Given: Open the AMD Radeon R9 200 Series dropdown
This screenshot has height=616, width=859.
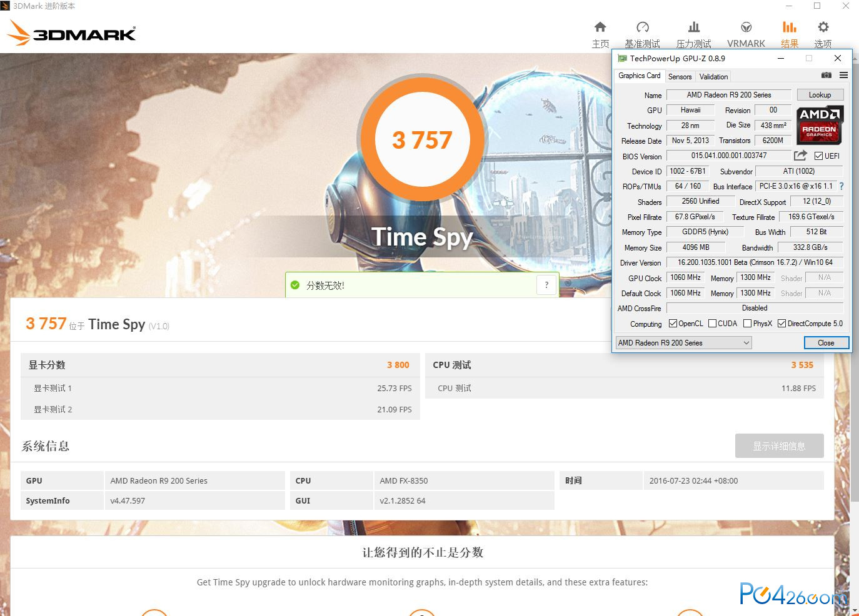Looking at the screenshot, I should [683, 343].
